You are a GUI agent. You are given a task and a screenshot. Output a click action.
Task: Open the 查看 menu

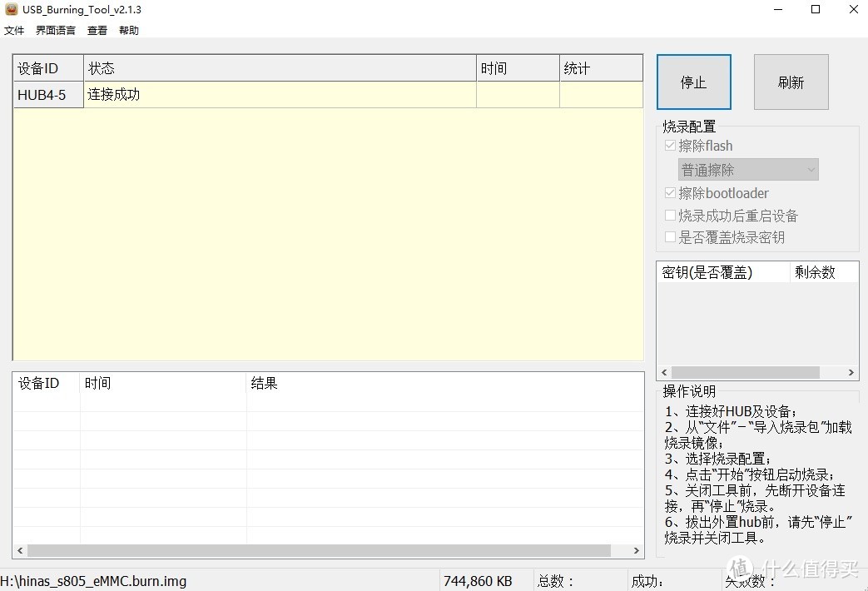coord(96,30)
